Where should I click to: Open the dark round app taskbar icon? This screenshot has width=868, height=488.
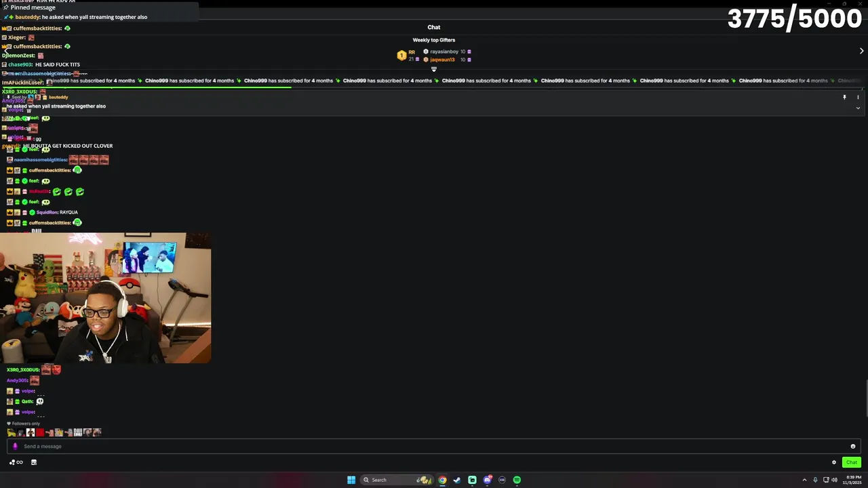coord(502,480)
